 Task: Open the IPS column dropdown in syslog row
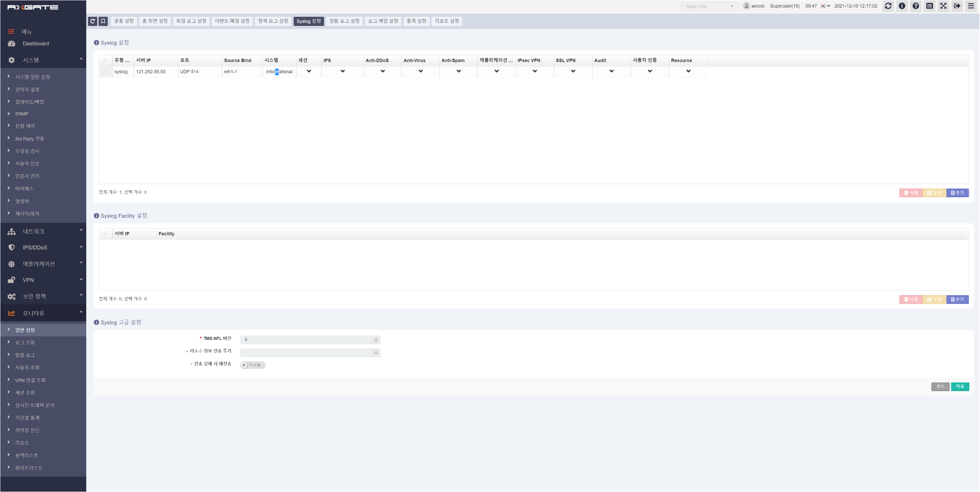coord(342,72)
